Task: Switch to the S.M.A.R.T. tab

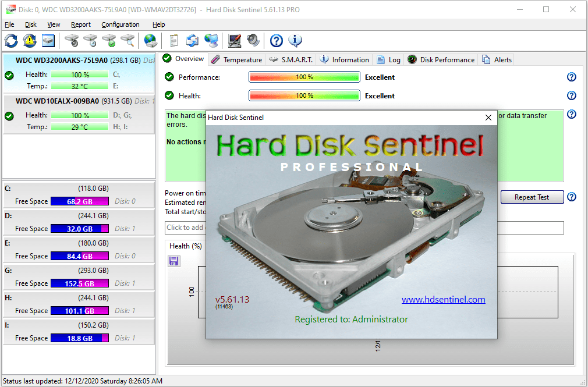Action: pos(291,59)
